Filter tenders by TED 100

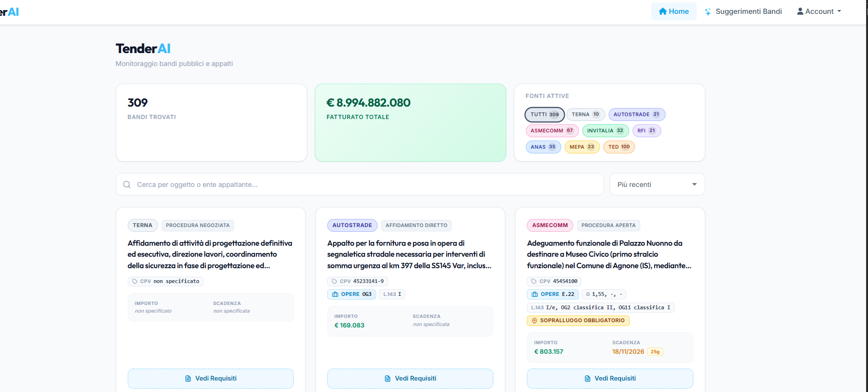pos(619,147)
